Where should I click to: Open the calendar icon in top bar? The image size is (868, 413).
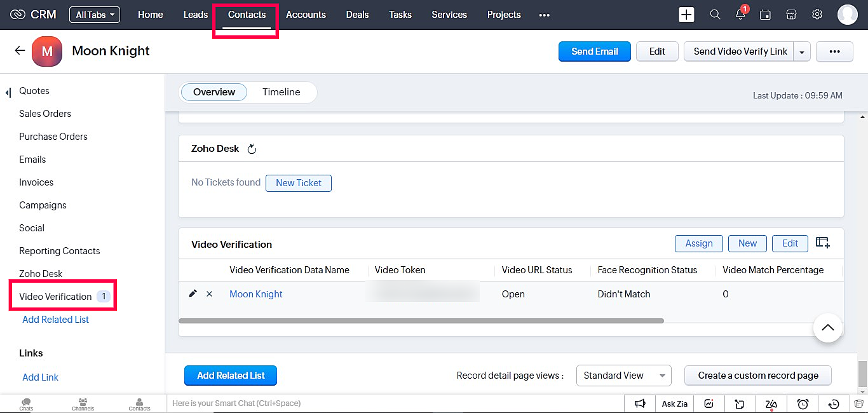tap(766, 15)
